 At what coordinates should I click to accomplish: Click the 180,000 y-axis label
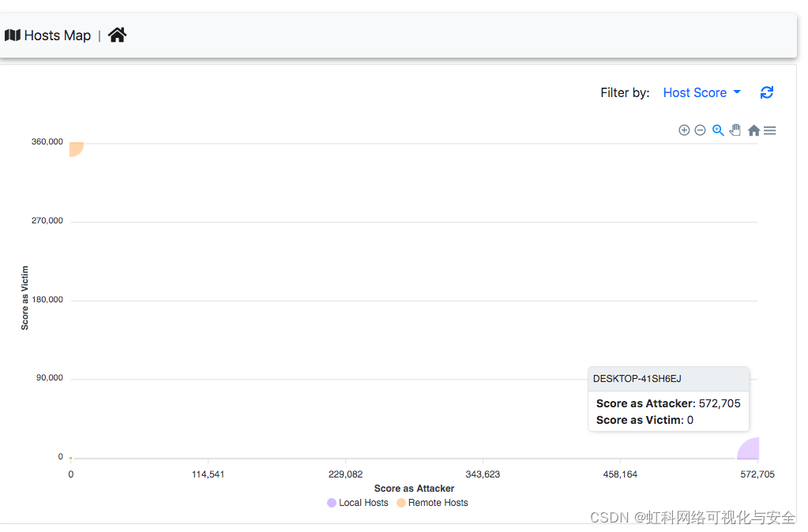tap(47, 300)
